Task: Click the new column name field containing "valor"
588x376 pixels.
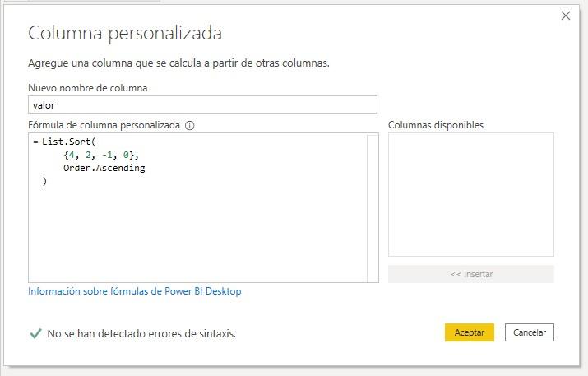Action: tap(202, 104)
